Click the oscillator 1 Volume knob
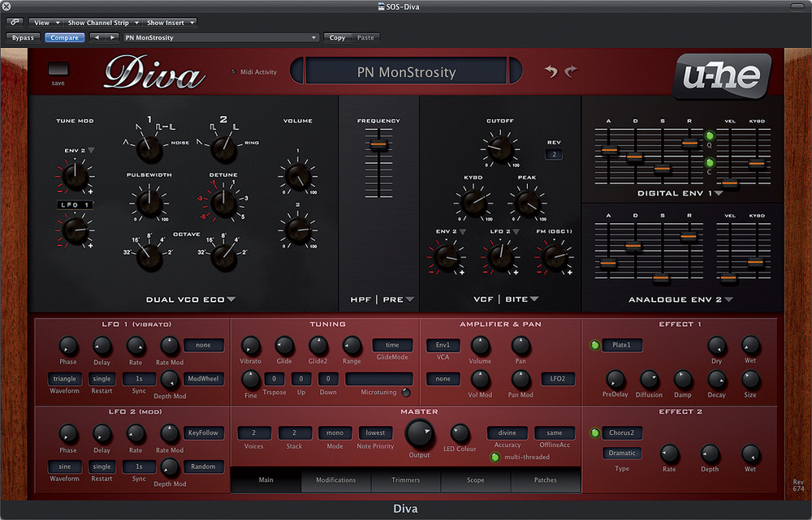This screenshot has height=520, width=812. 298,176
